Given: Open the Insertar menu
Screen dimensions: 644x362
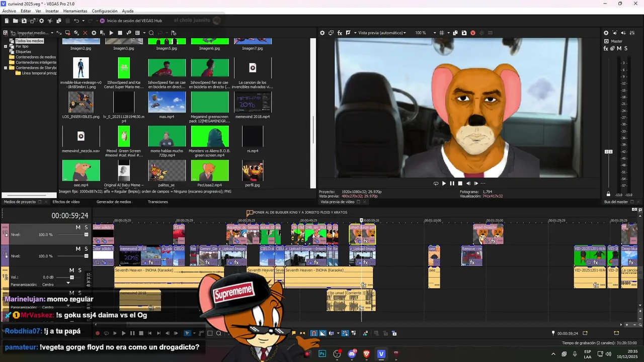Looking at the screenshot, I should click(x=52, y=11).
